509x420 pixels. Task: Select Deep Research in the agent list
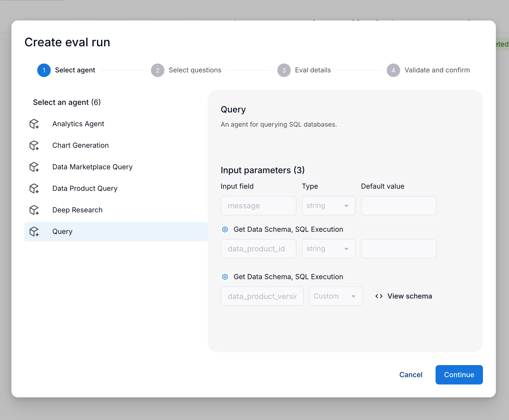[77, 210]
